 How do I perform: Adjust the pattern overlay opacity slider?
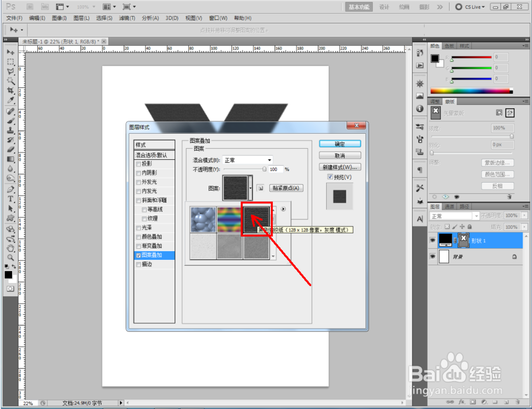point(264,169)
